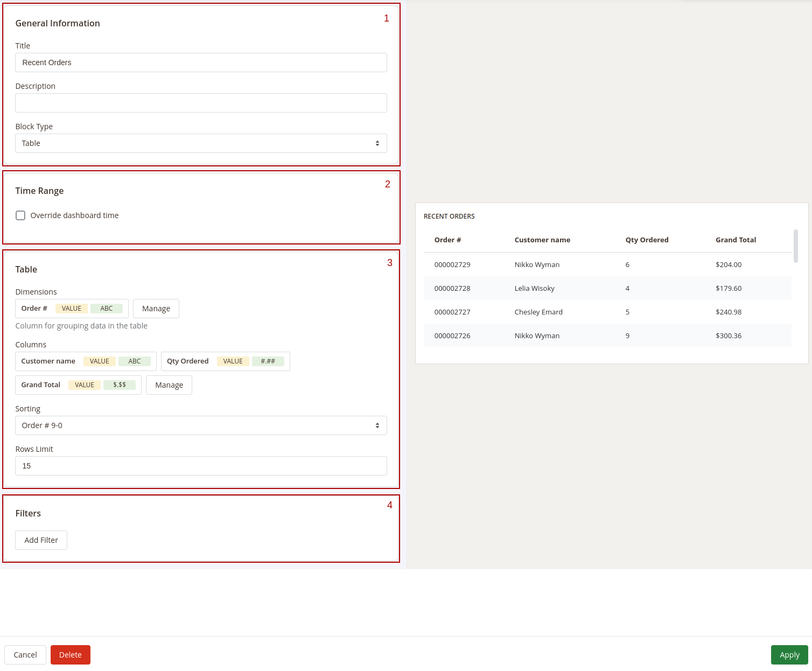Viewport: 812px width, 671px height.
Task: Click the ABC format badge on Order # dimension
Action: click(x=107, y=308)
